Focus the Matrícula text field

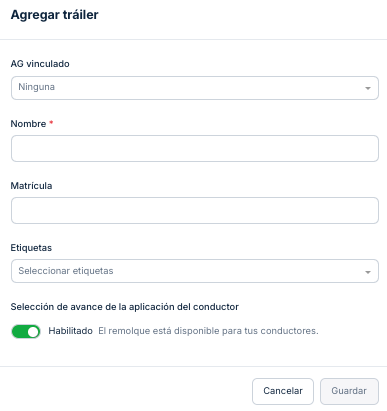195,210
